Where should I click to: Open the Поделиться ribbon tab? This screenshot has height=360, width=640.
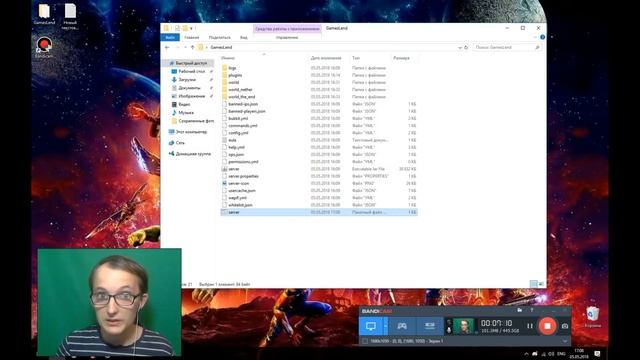coord(220,38)
